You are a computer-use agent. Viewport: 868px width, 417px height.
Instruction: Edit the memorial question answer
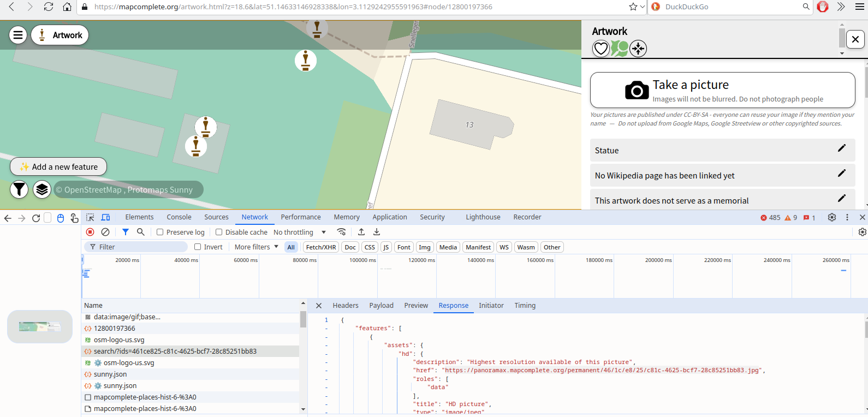pos(842,199)
